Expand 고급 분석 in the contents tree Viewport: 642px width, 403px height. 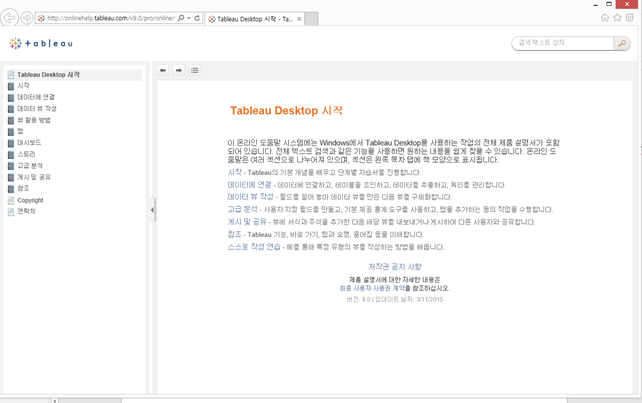click(x=29, y=165)
